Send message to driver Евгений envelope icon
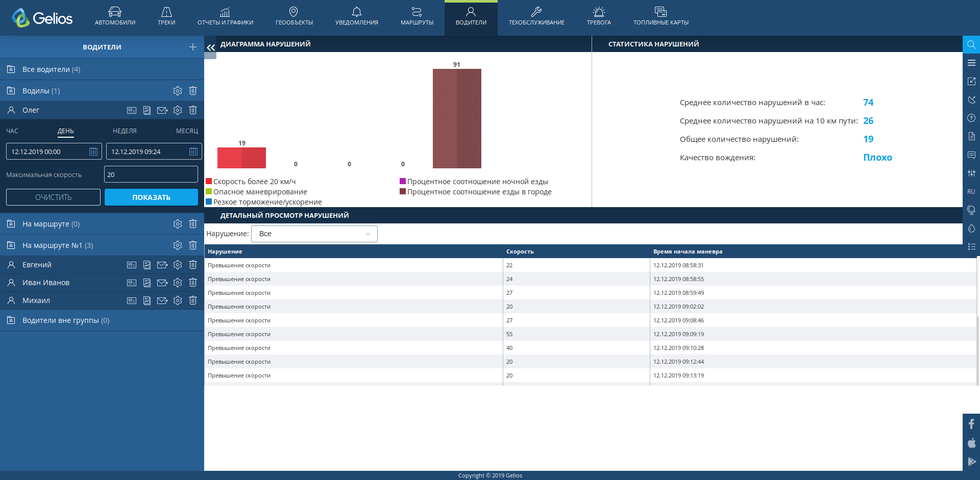980x480 pixels. [x=162, y=265]
